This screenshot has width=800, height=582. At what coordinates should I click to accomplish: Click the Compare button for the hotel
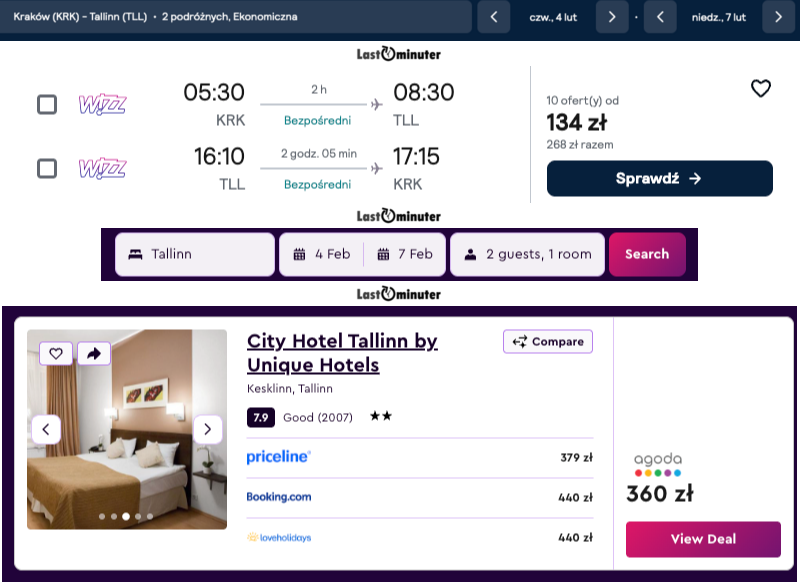[548, 341]
